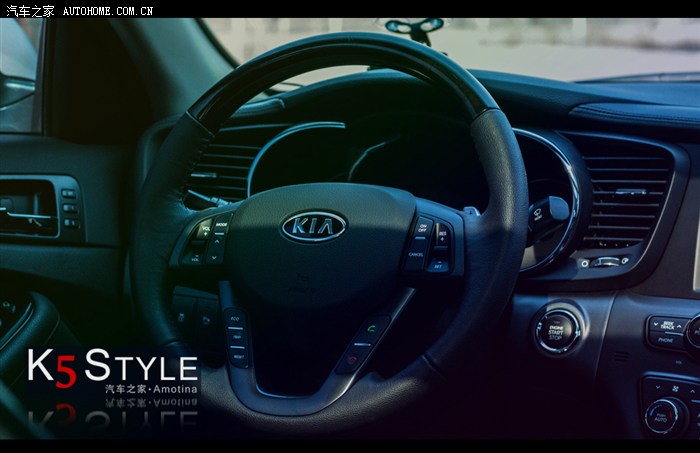Tap the PHONE button on the console

click(665, 340)
